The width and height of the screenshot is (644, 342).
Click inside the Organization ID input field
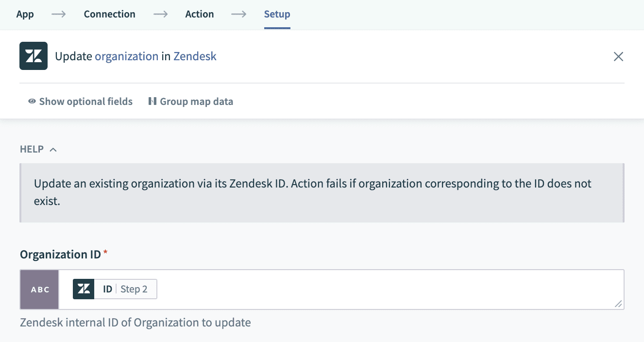[x=340, y=289]
